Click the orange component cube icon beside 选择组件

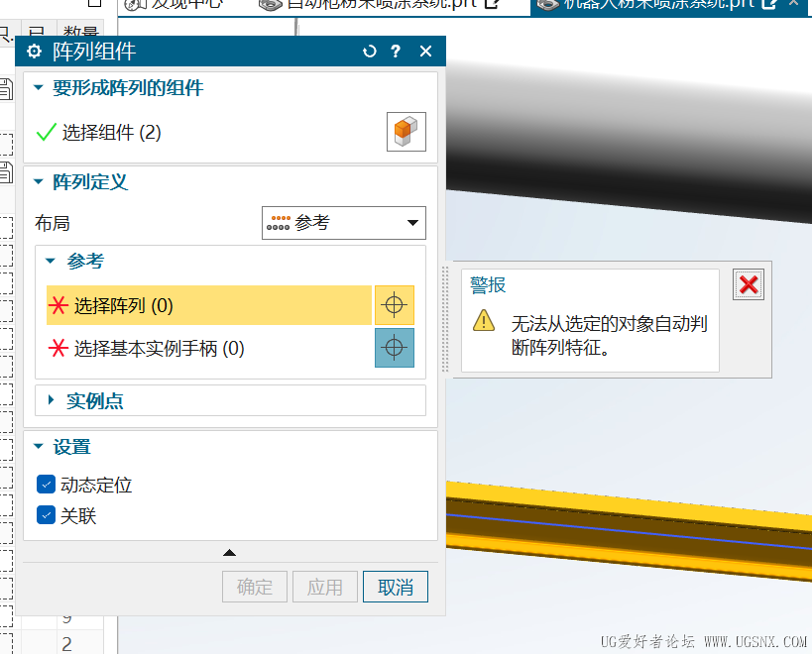[406, 131]
